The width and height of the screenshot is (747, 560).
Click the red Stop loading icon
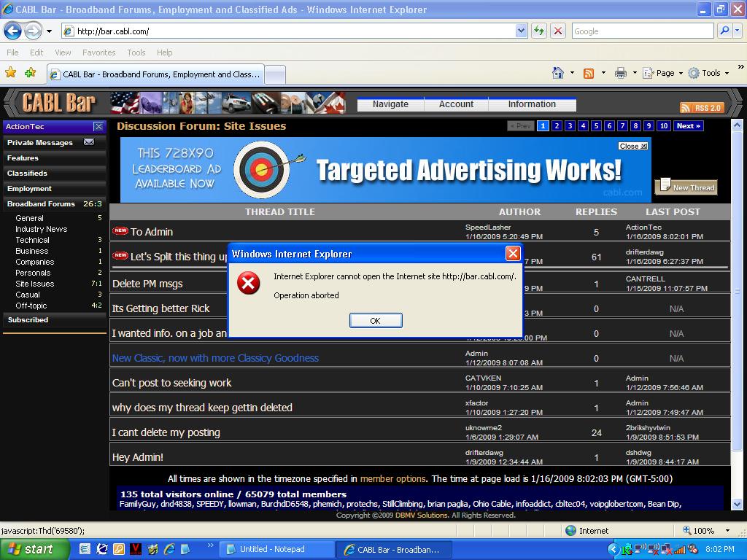[558, 31]
